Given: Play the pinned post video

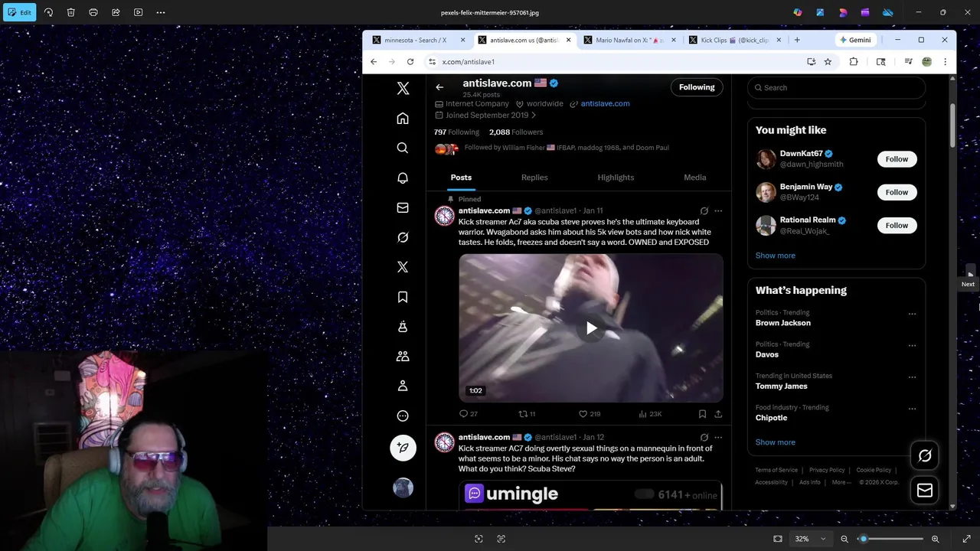Looking at the screenshot, I should (x=591, y=328).
